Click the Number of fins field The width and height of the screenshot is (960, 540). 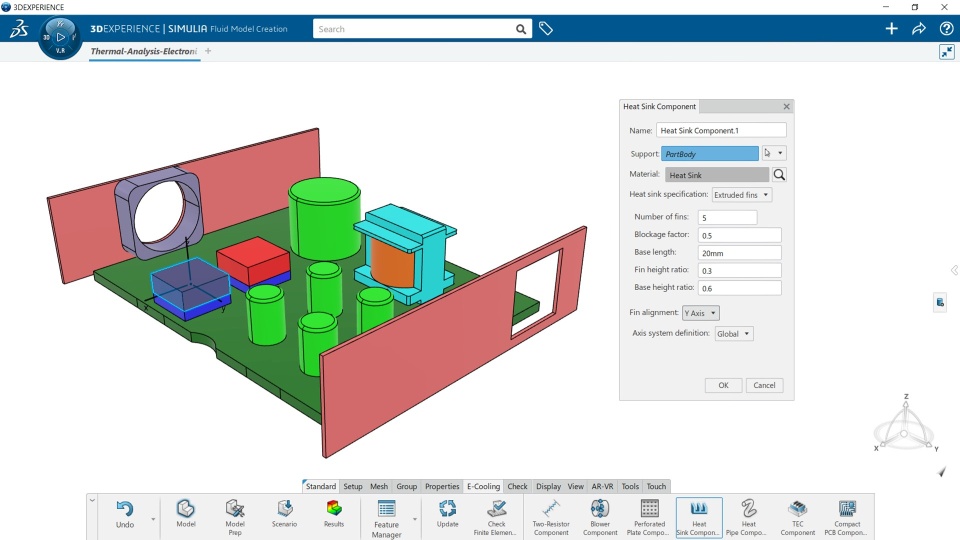[x=727, y=217]
